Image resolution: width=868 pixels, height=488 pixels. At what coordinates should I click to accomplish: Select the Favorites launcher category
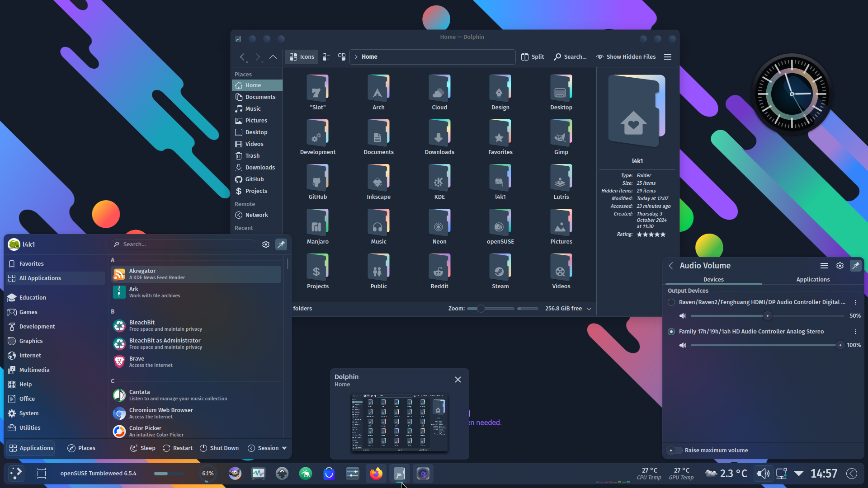click(55, 264)
